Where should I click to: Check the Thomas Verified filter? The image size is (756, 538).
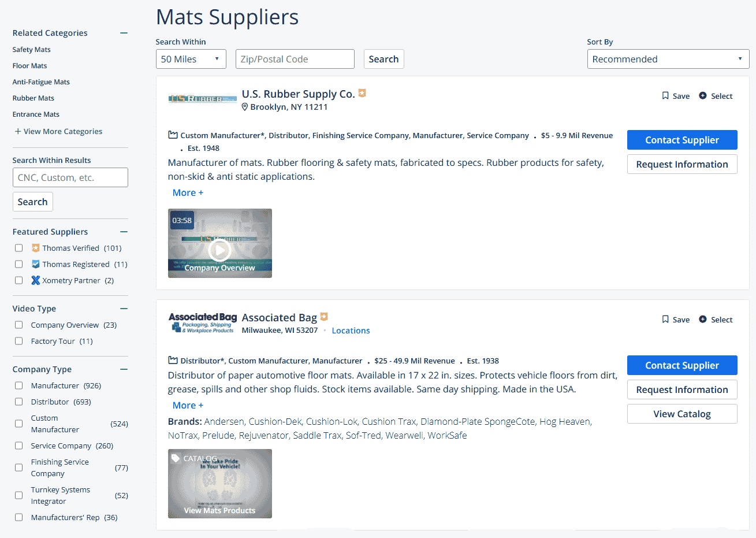[x=19, y=248]
